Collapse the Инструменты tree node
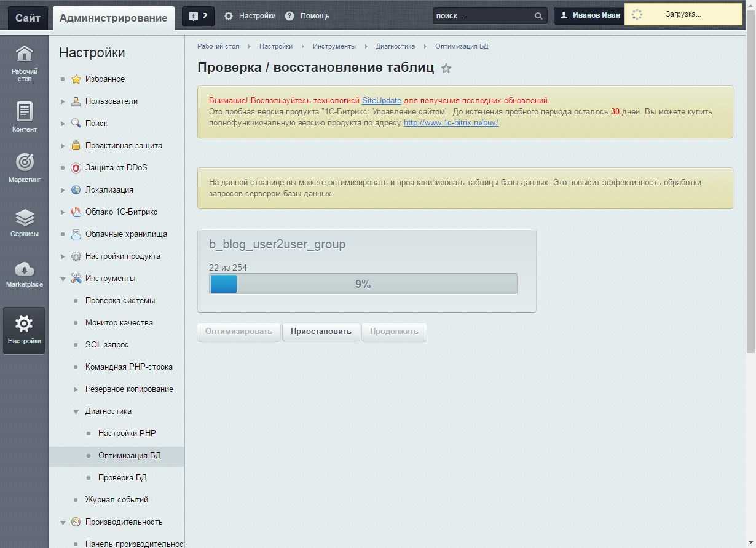 (63, 279)
